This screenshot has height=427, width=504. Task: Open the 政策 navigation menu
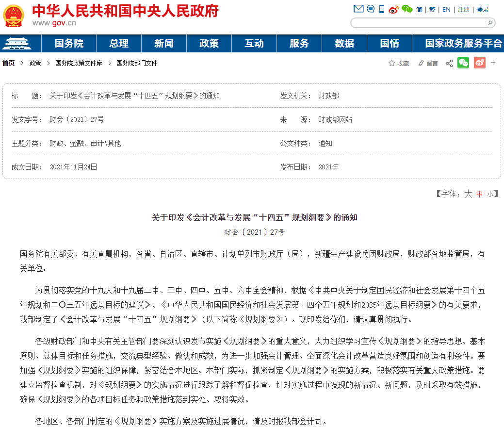pos(209,43)
